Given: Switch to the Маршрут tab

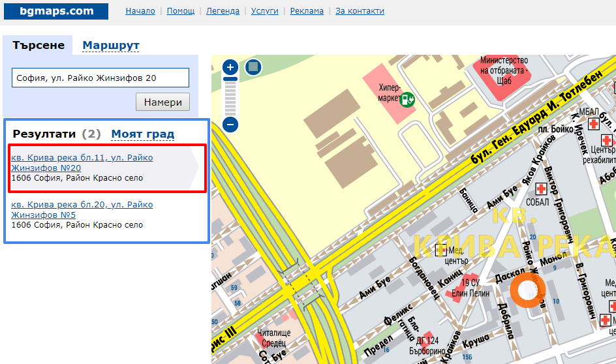Looking at the screenshot, I should [111, 46].
